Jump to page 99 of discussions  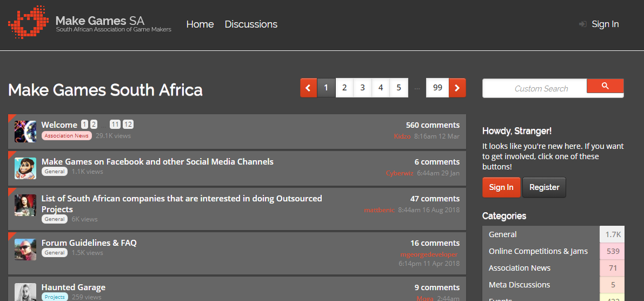(x=437, y=88)
